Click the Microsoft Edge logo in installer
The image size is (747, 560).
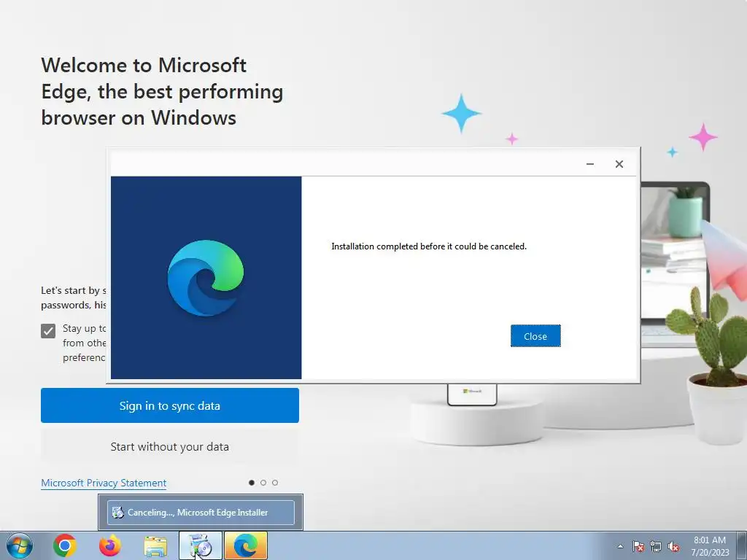click(x=206, y=278)
